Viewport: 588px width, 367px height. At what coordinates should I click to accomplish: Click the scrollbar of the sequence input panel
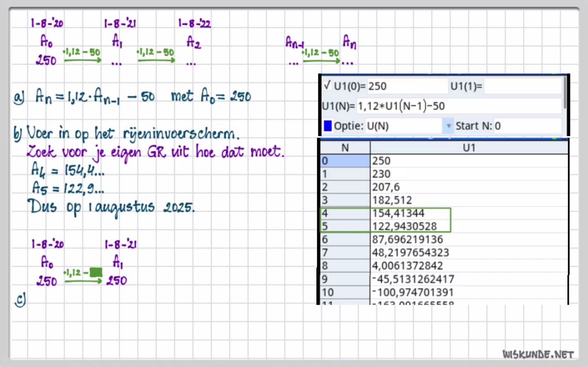[565, 93]
